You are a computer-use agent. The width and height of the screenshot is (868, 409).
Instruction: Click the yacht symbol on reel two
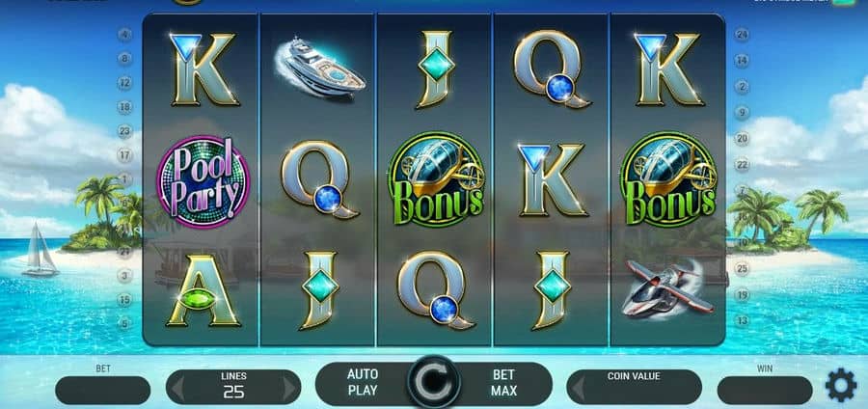pyautogui.click(x=319, y=68)
